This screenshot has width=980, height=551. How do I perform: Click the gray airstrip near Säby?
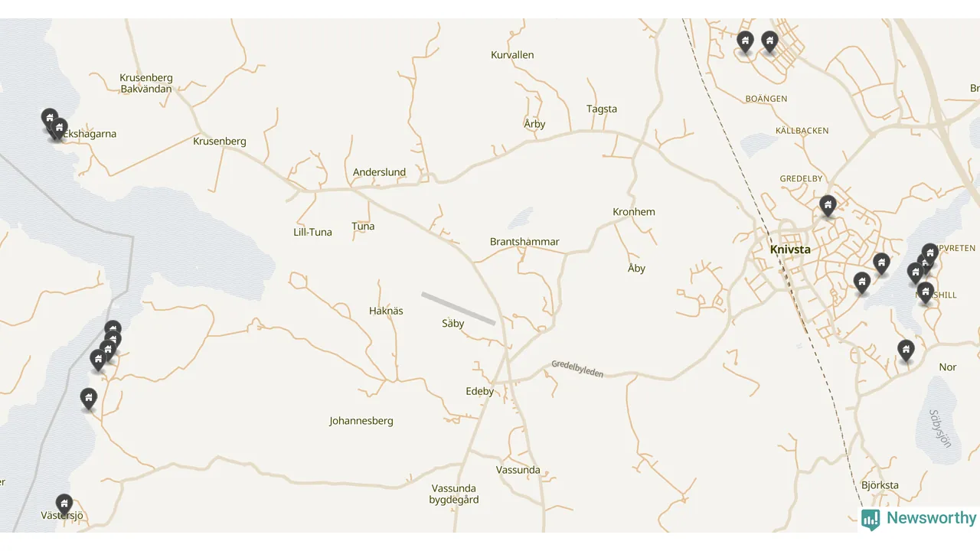point(459,308)
